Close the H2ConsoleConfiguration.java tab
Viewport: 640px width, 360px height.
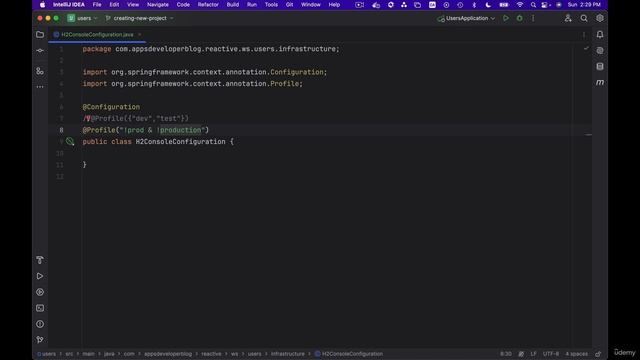[140, 35]
